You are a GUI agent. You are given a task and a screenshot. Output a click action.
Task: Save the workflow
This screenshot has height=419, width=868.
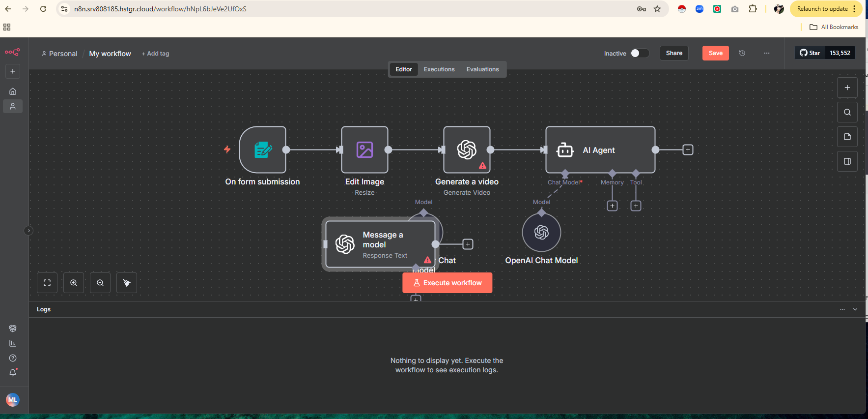(x=715, y=53)
